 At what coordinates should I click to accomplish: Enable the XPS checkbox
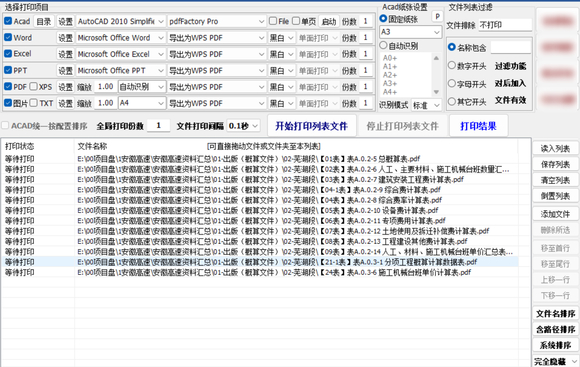pos(34,87)
